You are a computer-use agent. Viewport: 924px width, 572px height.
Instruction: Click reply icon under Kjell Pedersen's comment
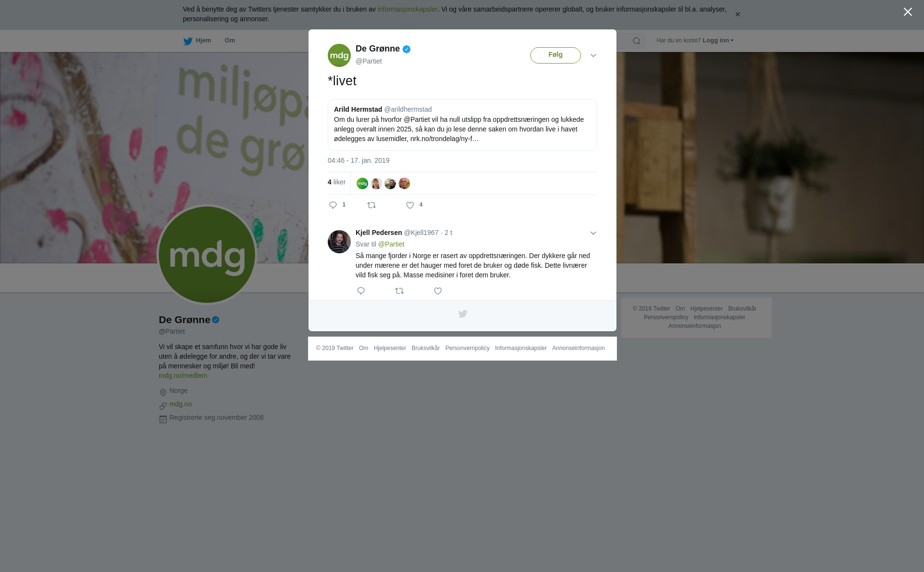361,291
